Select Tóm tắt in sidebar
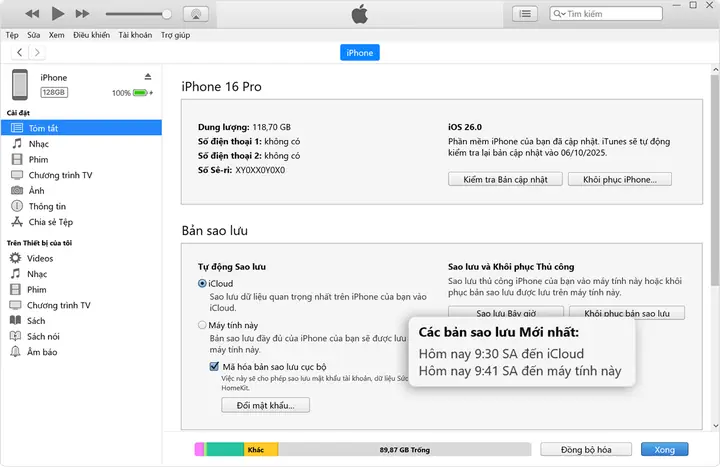 pyautogui.click(x=81, y=128)
